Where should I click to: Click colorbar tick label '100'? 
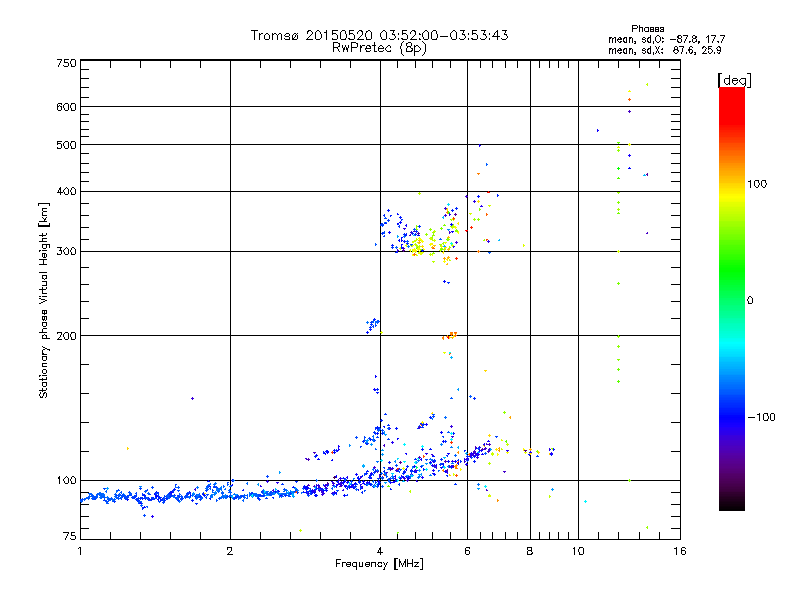(757, 184)
